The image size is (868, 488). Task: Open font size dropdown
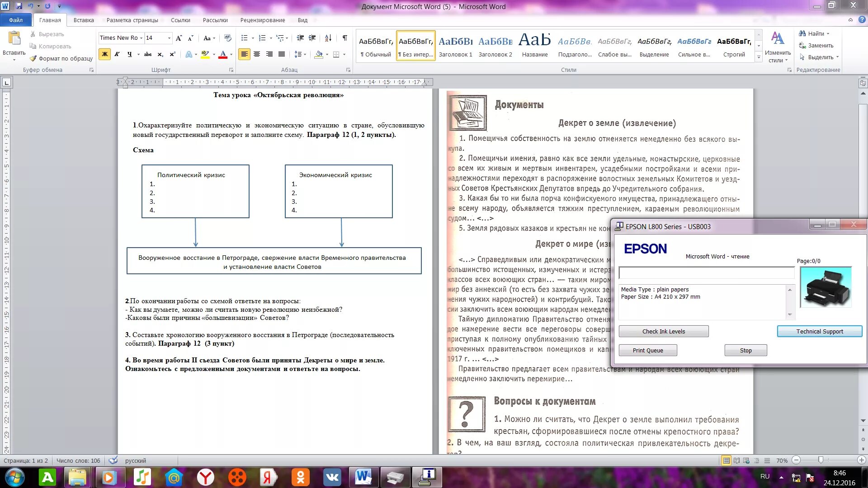point(169,38)
